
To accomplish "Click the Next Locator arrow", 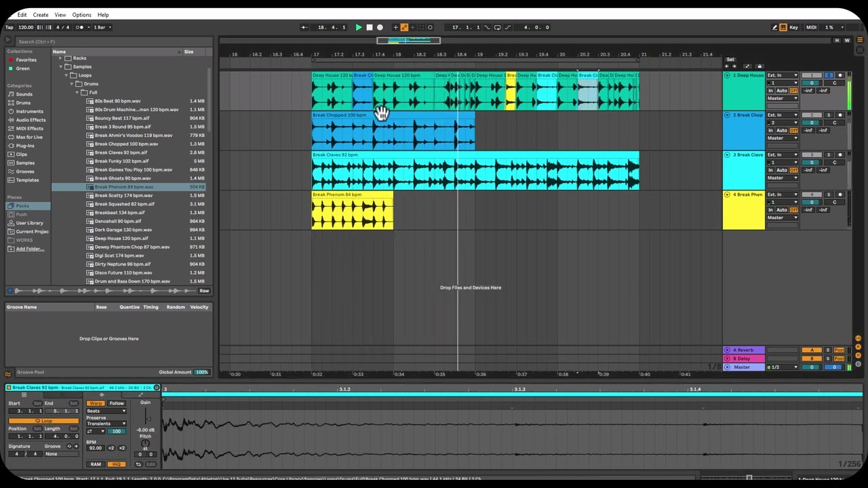I will tap(735, 66).
